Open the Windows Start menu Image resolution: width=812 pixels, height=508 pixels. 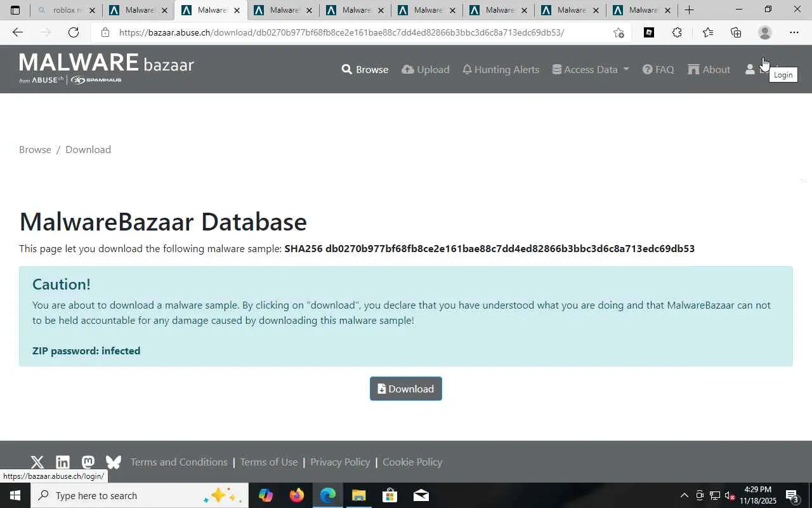[x=15, y=495]
